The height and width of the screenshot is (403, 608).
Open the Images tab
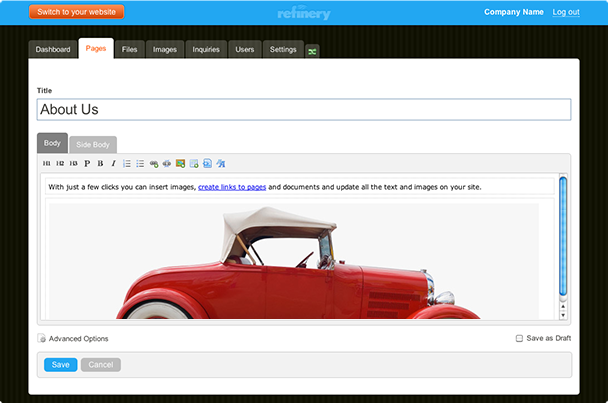pos(164,50)
